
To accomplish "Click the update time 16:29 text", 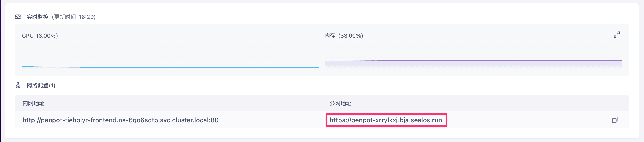I will tap(87, 17).
